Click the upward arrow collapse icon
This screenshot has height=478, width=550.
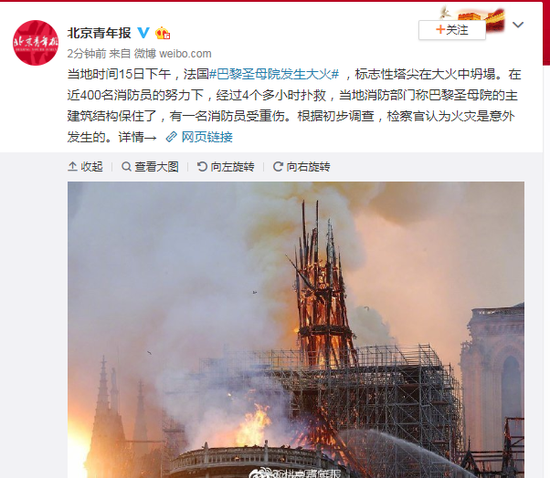pos(72,167)
